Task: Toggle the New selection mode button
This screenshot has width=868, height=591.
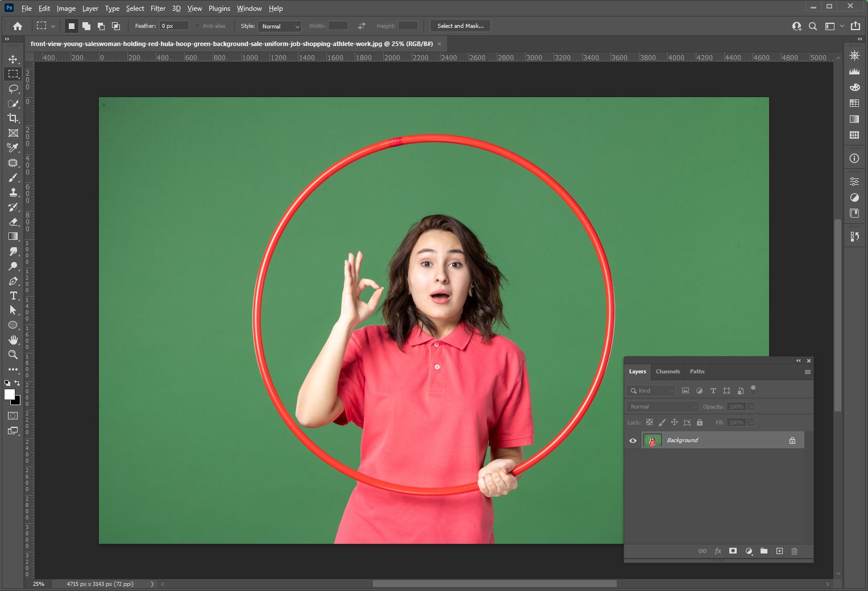Action: (71, 26)
